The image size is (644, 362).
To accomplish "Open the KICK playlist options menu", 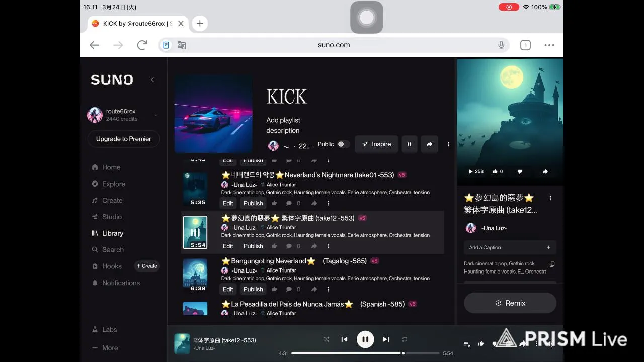I will coord(448,144).
